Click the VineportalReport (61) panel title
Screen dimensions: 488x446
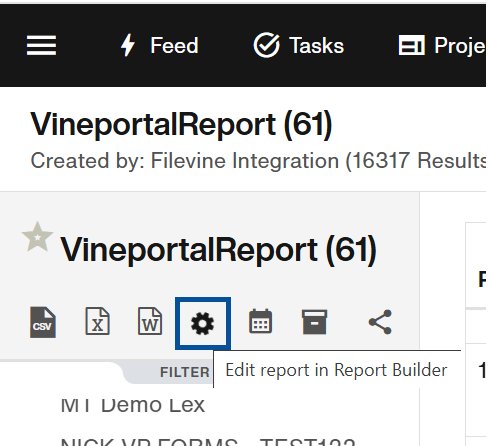(x=218, y=250)
